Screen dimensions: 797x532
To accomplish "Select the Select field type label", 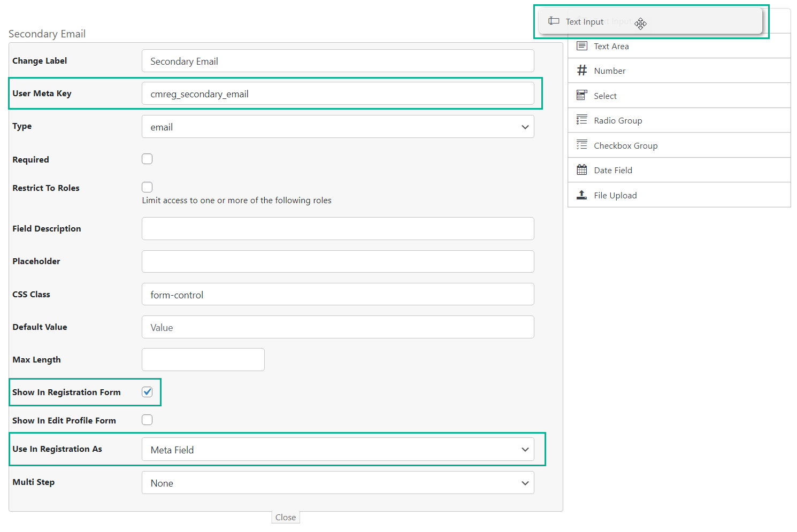I will pos(606,96).
